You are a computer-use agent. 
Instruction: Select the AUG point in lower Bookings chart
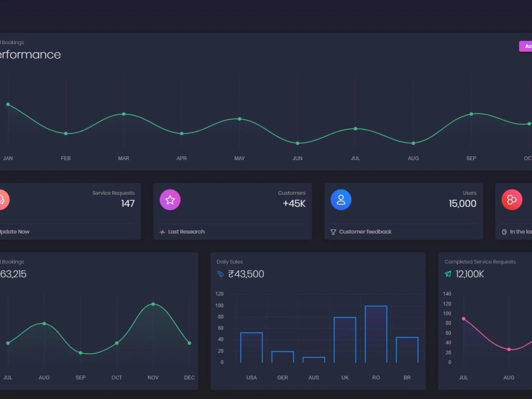44,323
